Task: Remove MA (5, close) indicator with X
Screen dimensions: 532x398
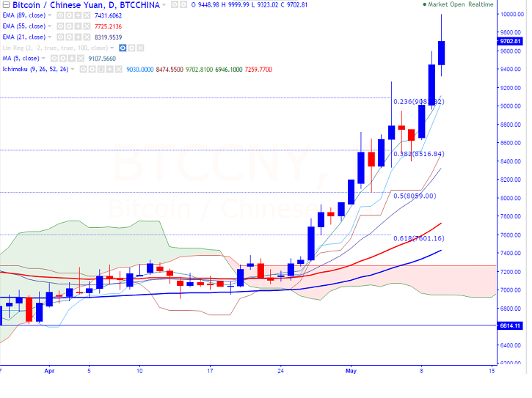Action: (x=81, y=59)
